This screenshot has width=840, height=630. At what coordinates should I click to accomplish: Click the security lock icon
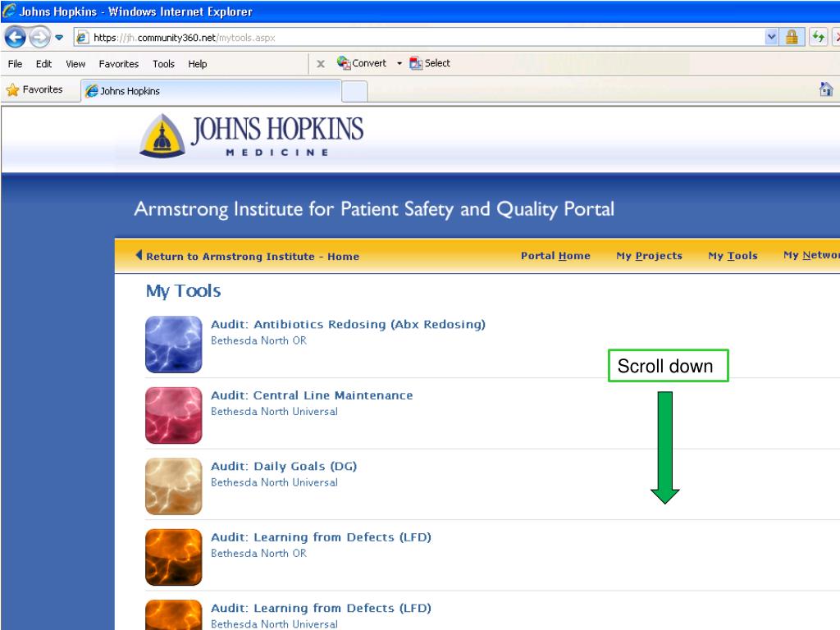pyautogui.click(x=792, y=37)
